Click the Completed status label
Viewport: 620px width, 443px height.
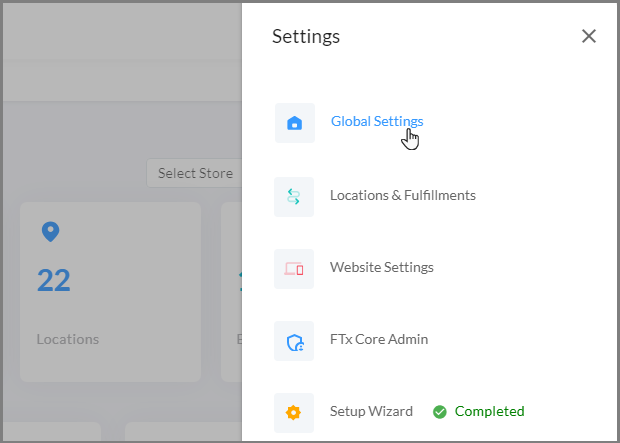[490, 411]
